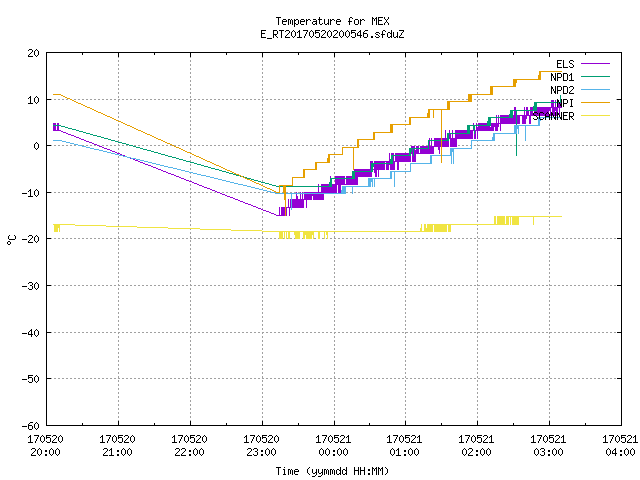
Task: Click the y-axis label -50
Action: 31,379
